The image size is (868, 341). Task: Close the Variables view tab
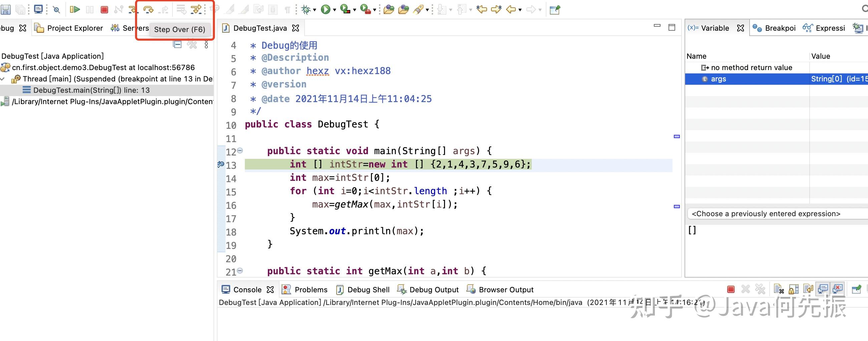point(740,28)
